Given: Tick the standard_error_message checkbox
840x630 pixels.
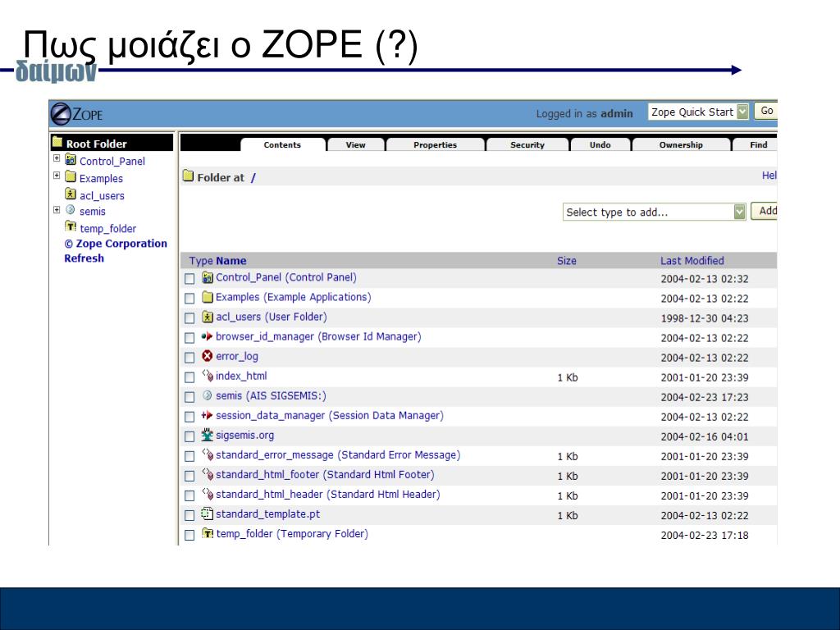Looking at the screenshot, I should pos(189,456).
